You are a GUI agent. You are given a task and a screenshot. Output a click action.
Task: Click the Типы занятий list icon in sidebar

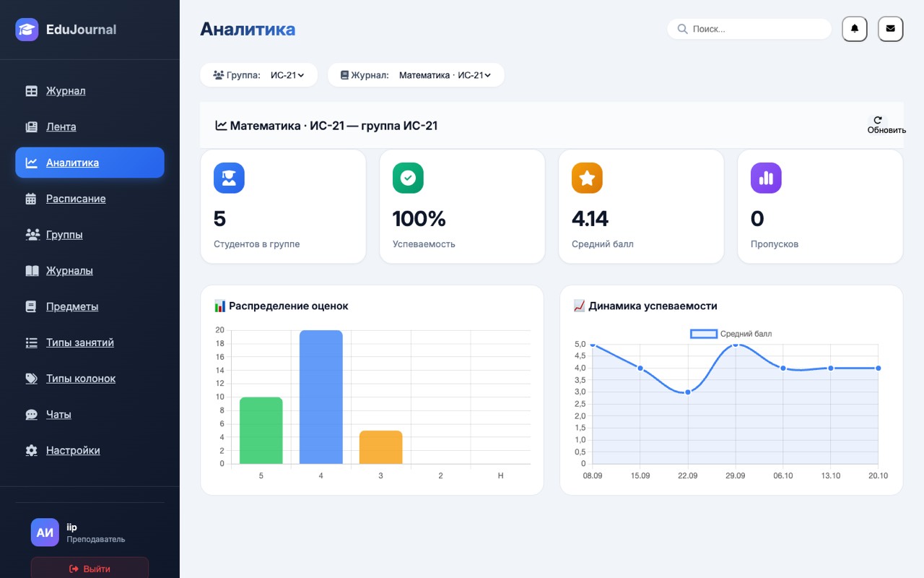click(x=31, y=342)
